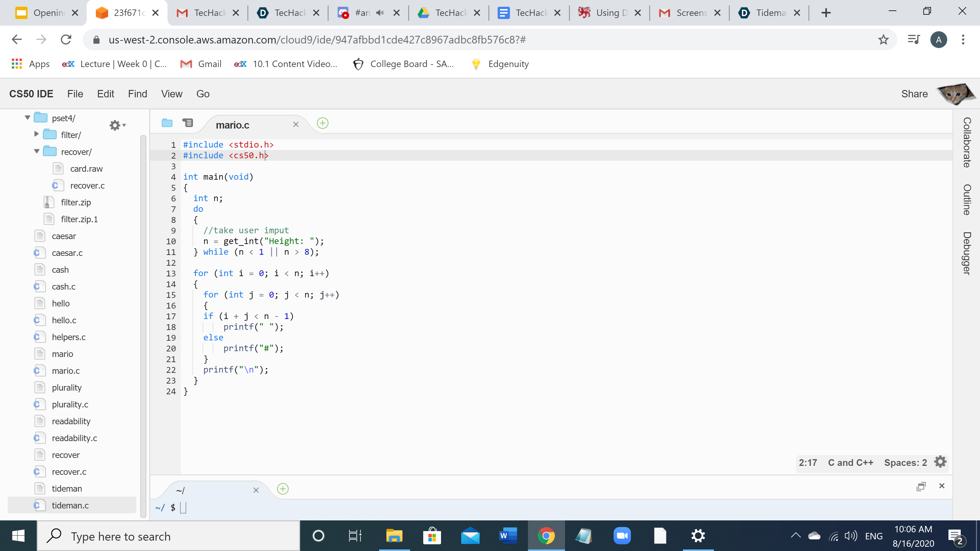Collapse the pset4 folder
The height and width of the screenshot is (551, 980).
27,118
